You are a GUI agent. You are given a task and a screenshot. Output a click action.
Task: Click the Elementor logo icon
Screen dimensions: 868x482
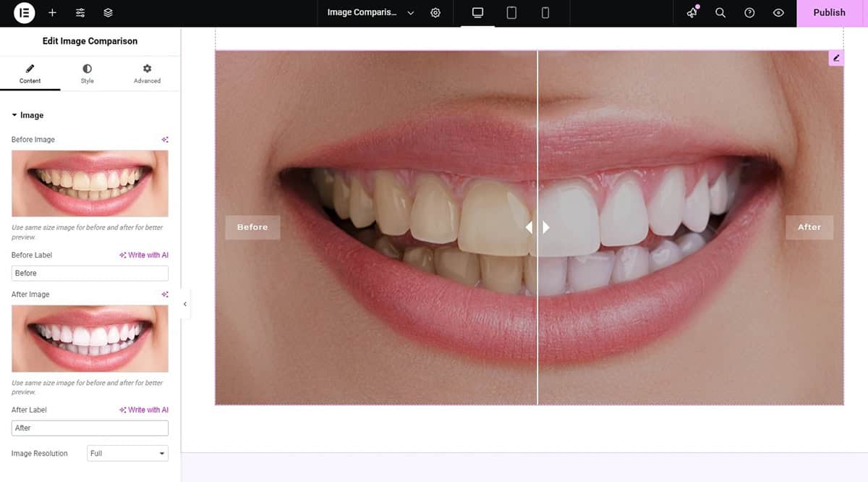[24, 12]
